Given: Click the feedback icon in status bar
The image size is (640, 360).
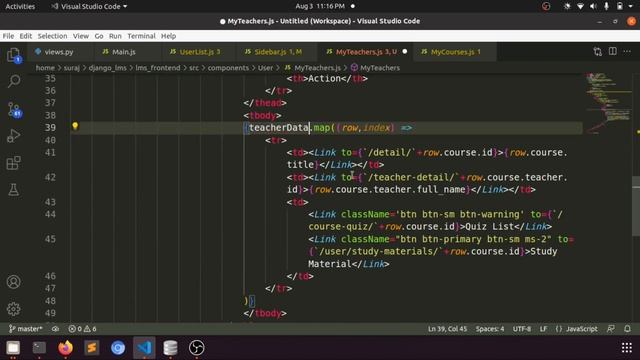Looking at the screenshot, I should point(611,329).
